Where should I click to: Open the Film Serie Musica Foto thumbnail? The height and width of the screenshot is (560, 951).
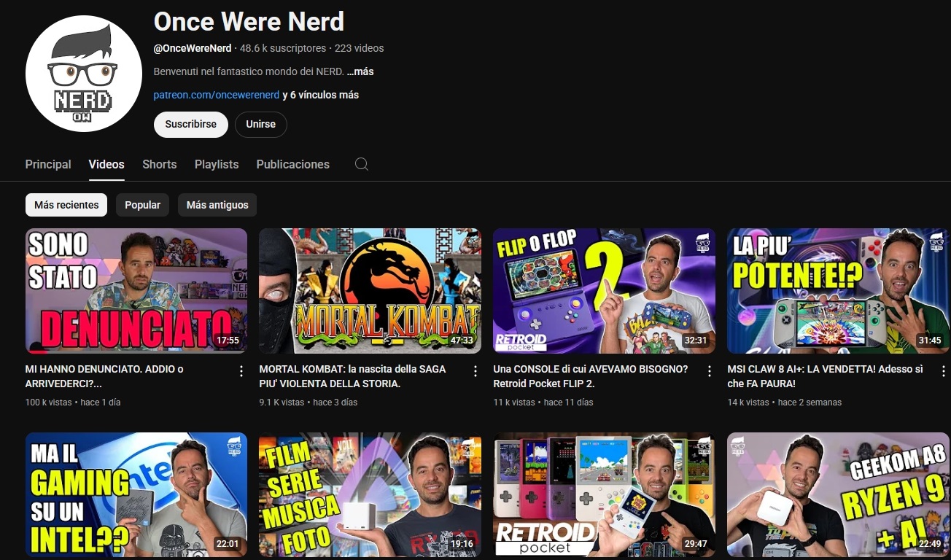tap(370, 496)
